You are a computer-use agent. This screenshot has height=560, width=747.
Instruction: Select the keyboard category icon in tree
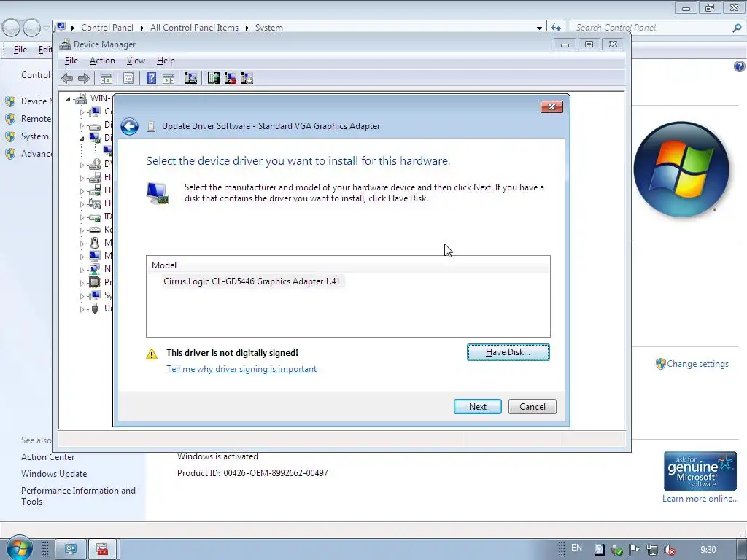tap(95, 230)
